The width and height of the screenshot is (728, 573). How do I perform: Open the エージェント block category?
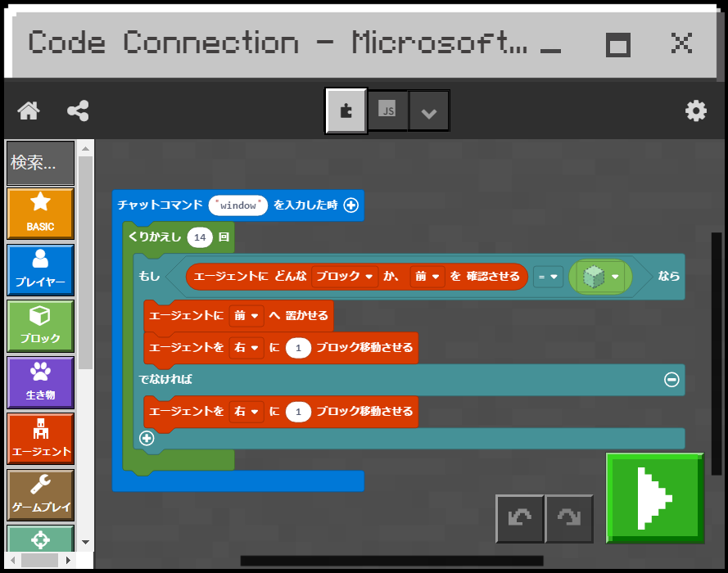40,439
